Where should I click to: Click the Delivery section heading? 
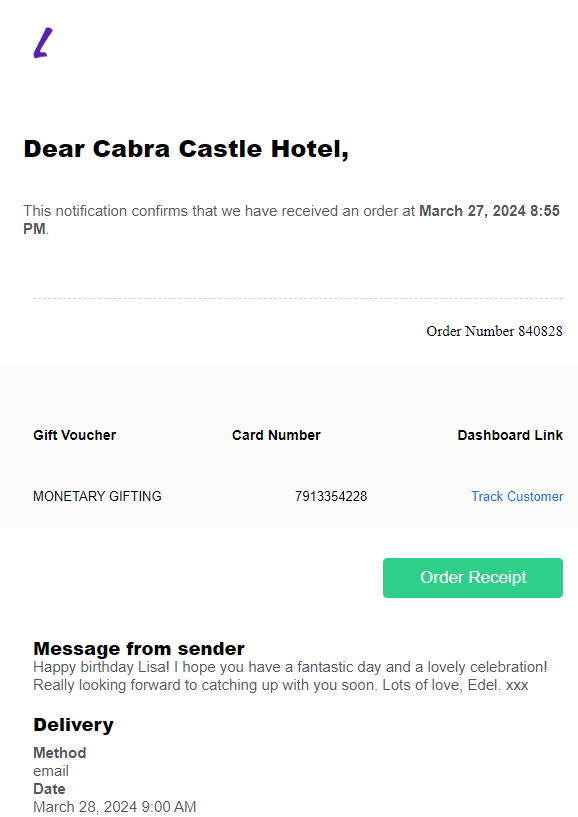(x=73, y=725)
